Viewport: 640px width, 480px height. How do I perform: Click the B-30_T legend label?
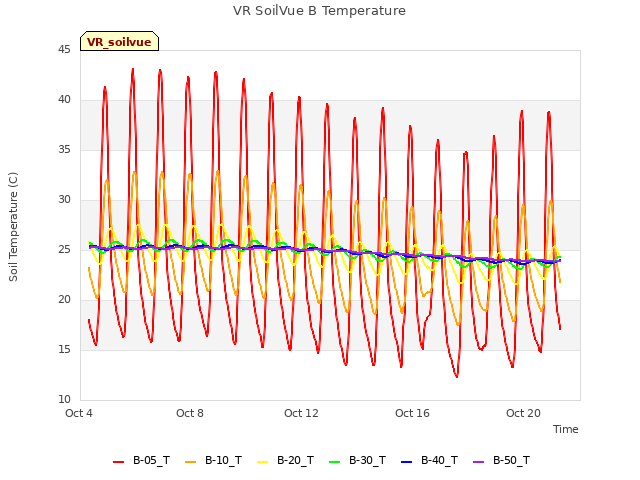click(x=367, y=460)
